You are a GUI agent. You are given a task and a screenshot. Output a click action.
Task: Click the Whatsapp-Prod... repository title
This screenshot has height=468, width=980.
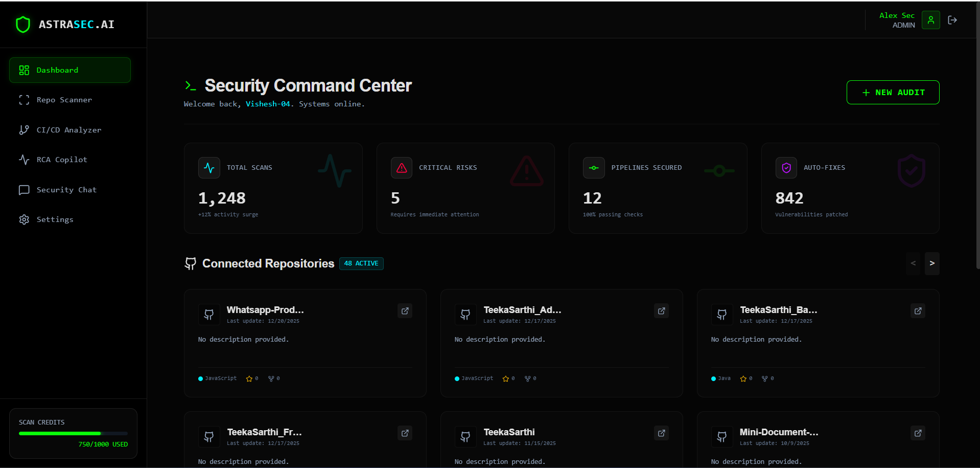tap(265, 310)
